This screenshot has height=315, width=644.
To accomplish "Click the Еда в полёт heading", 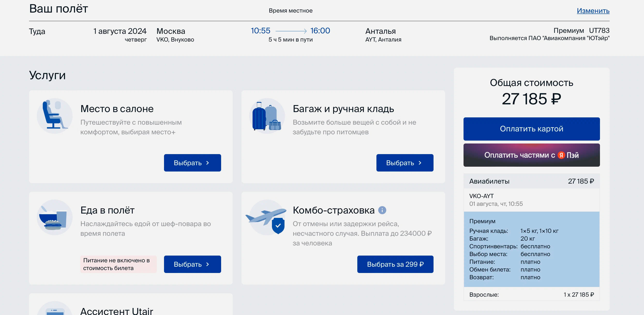I will pos(107,210).
